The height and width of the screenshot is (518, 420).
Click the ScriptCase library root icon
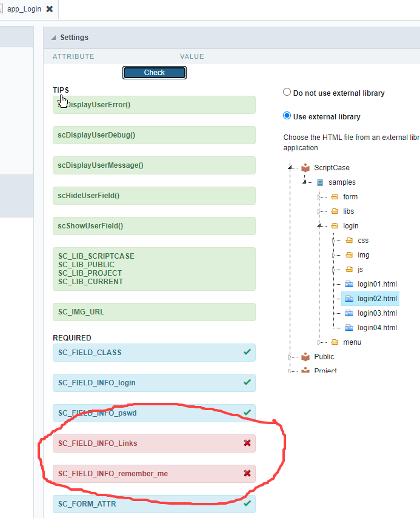click(x=305, y=168)
